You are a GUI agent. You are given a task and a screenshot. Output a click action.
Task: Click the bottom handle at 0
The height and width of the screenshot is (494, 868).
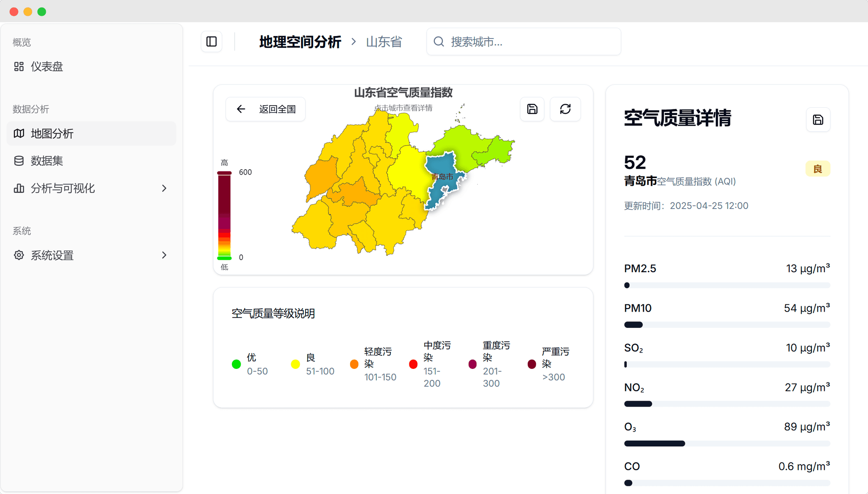[x=224, y=258]
